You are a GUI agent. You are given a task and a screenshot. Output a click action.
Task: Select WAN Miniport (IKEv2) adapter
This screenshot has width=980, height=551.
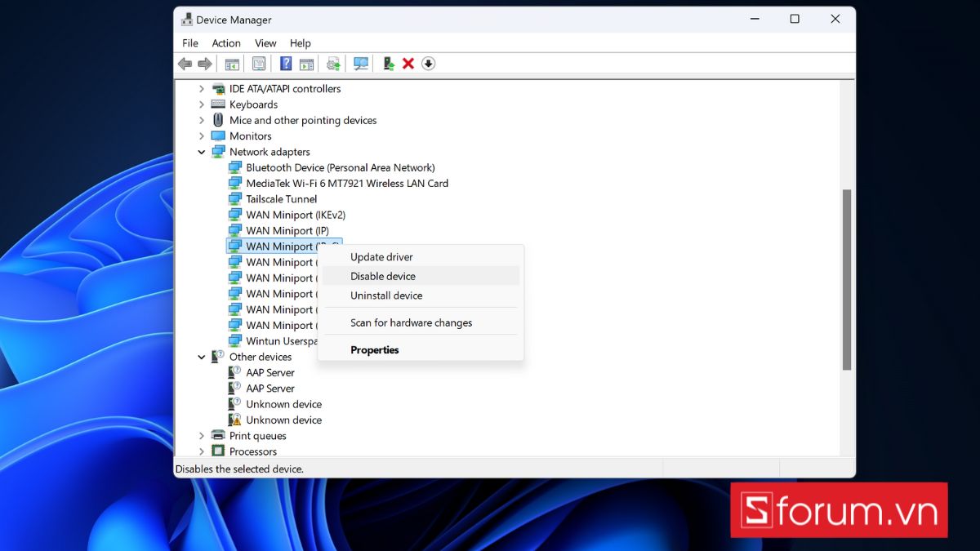pos(296,215)
